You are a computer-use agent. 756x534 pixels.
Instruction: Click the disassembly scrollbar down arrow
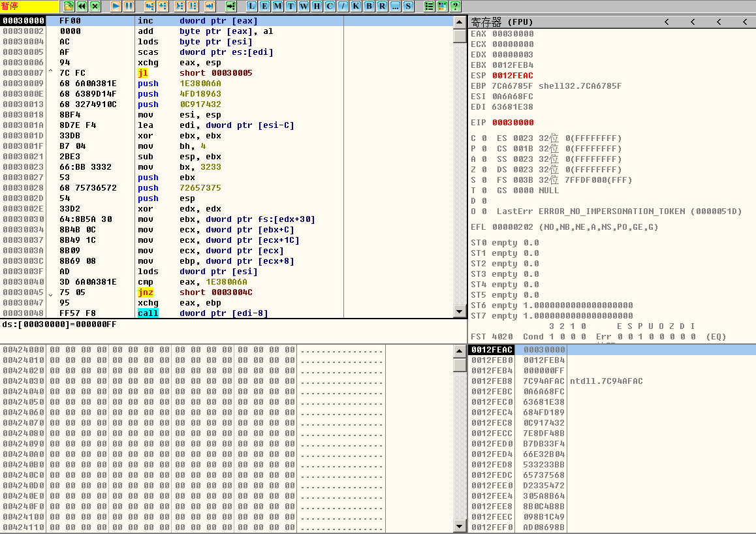(x=460, y=312)
